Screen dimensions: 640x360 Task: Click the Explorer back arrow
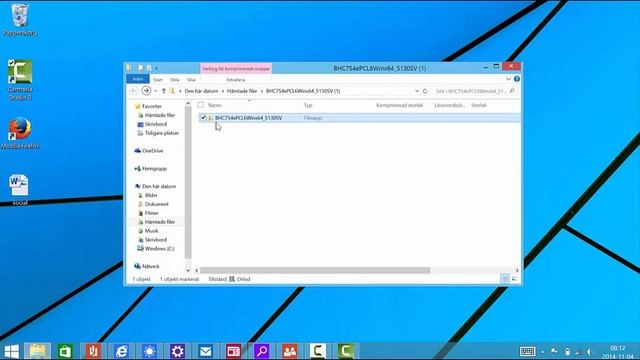[x=133, y=91]
